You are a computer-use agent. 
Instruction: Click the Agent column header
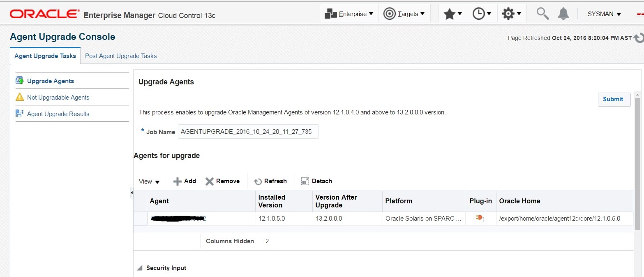click(201, 201)
